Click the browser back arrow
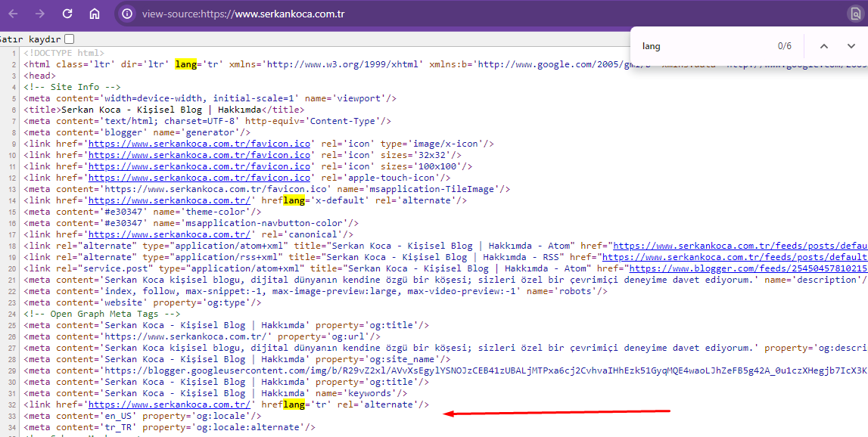 pyautogui.click(x=13, y=14)
